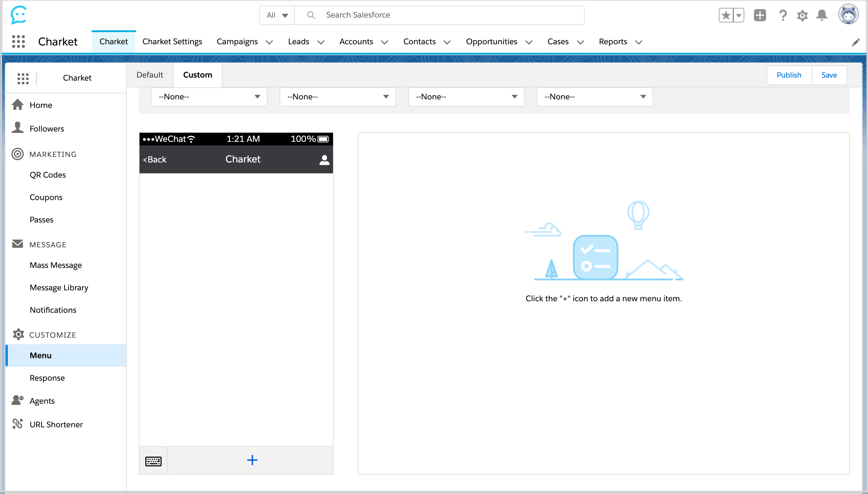Click the pencil edit navigation icon

[x=856, y=42]
